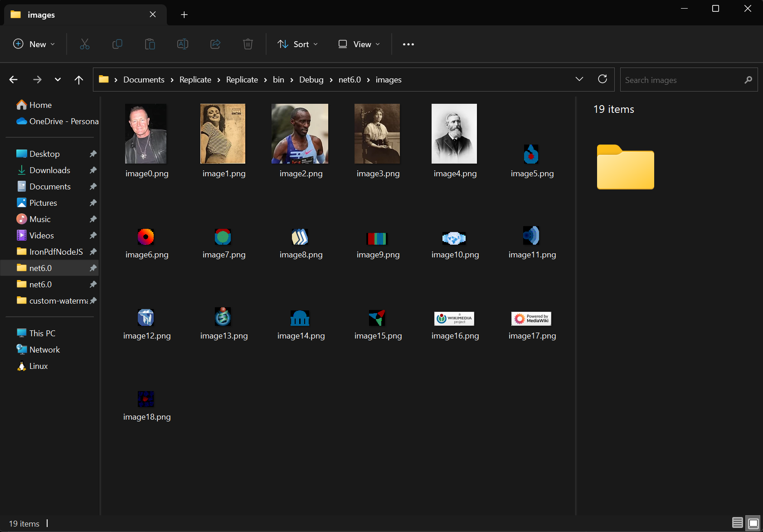This screenshot has width=763, height=532.
Task: Expand chevron after net6.0 in breadcrumb
Action: 369,80
